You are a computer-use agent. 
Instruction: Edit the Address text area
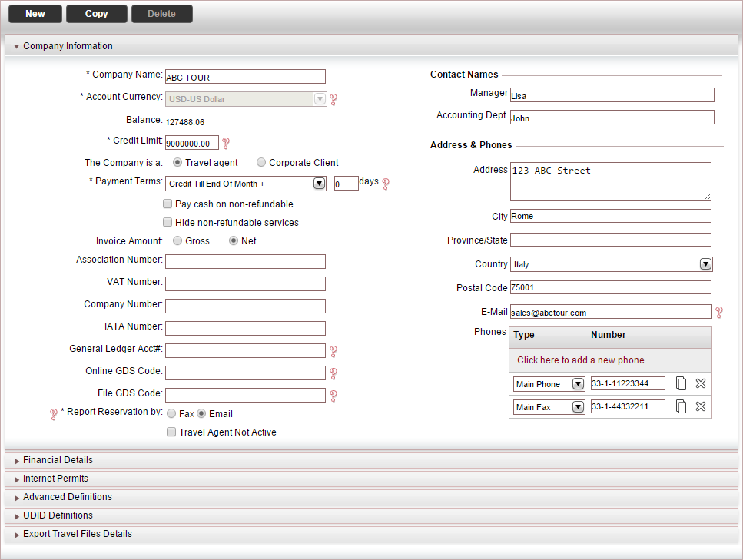[611, 181]
